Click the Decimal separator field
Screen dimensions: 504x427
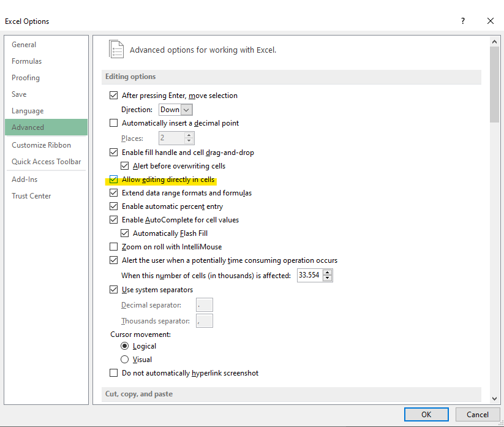[205, 305]
